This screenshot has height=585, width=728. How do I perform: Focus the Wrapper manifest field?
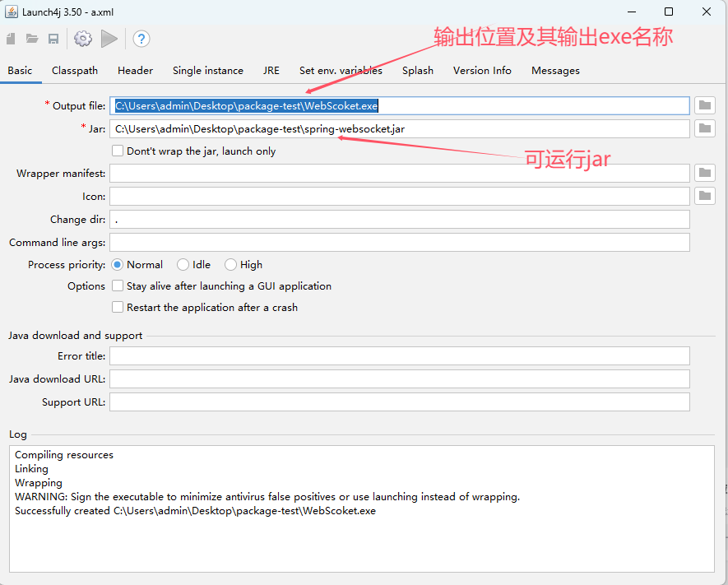pyautogui.click(x=400, y=173)
